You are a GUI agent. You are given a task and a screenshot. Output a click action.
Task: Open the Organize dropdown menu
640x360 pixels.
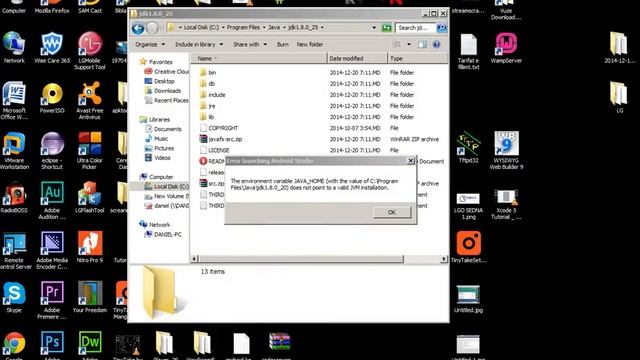(150, 44)
